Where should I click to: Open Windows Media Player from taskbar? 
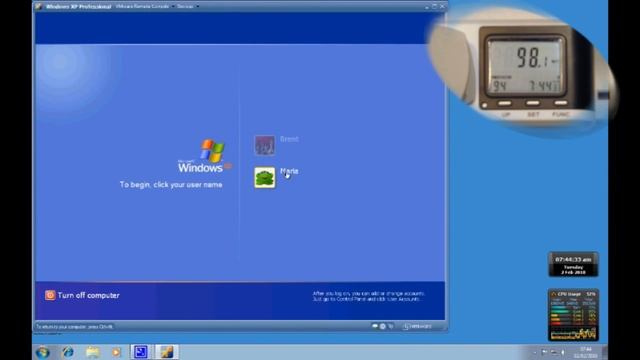tap(116, 352)
